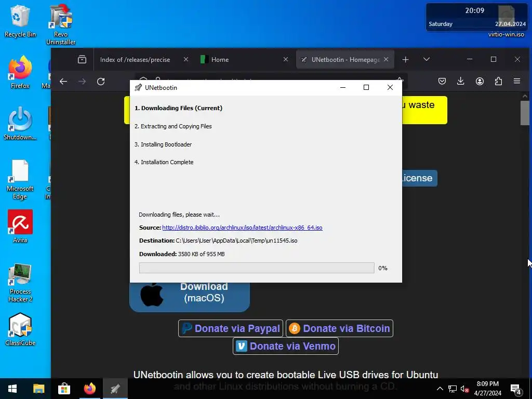
Task: Click the UNetbootin taskbar icon
Action: 115,389
